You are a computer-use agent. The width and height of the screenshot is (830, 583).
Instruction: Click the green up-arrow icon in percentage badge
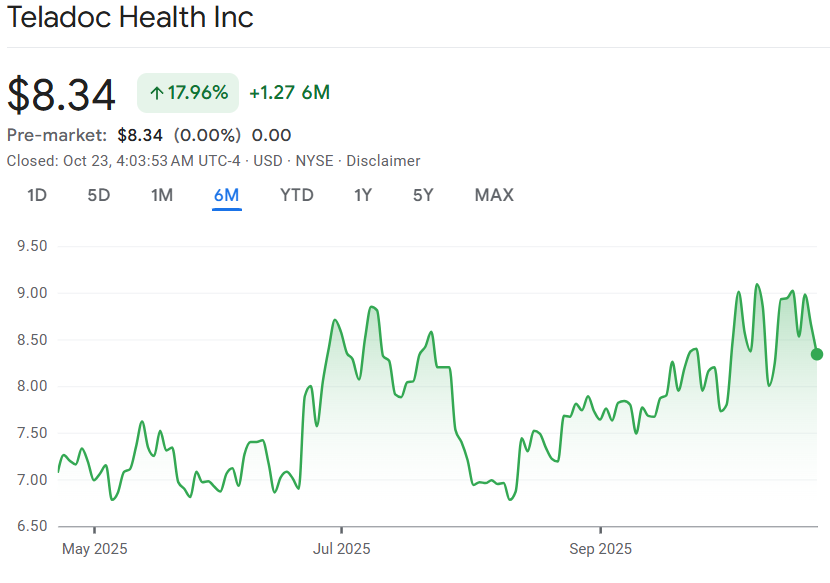(156, 93)
